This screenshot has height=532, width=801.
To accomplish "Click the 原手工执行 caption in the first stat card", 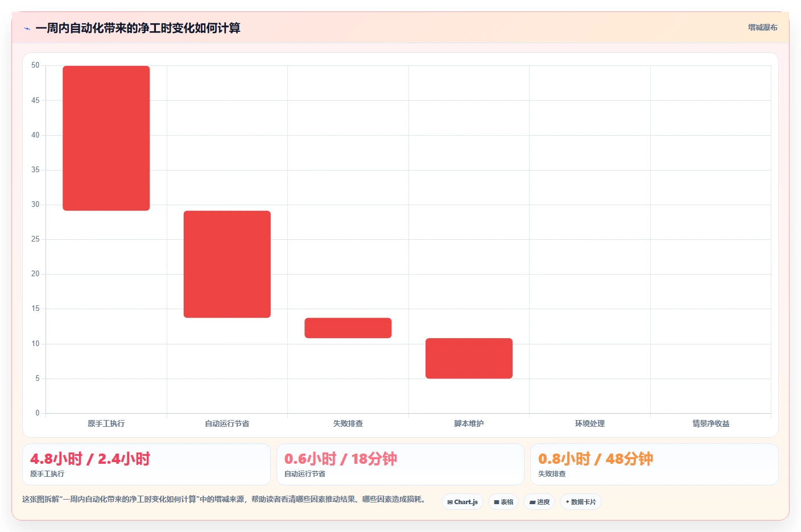I will pyautogui.click(x=47, y=474).
